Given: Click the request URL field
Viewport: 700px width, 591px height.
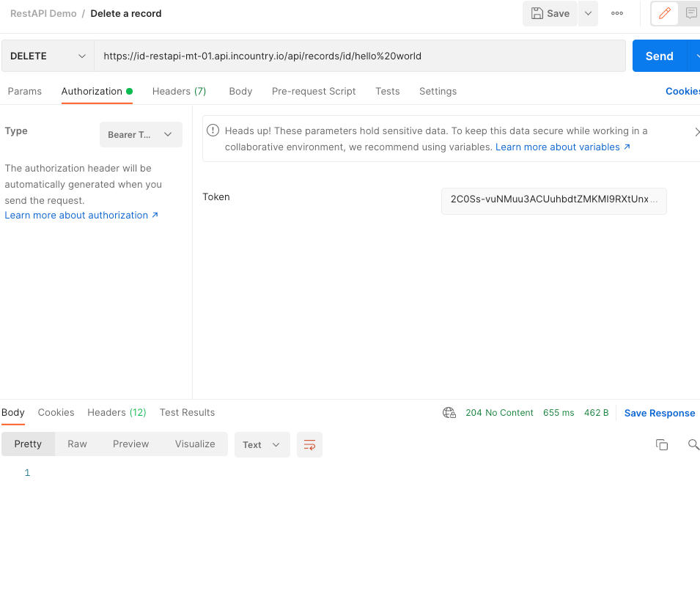Looking at the screenshot, I should 359,56.
